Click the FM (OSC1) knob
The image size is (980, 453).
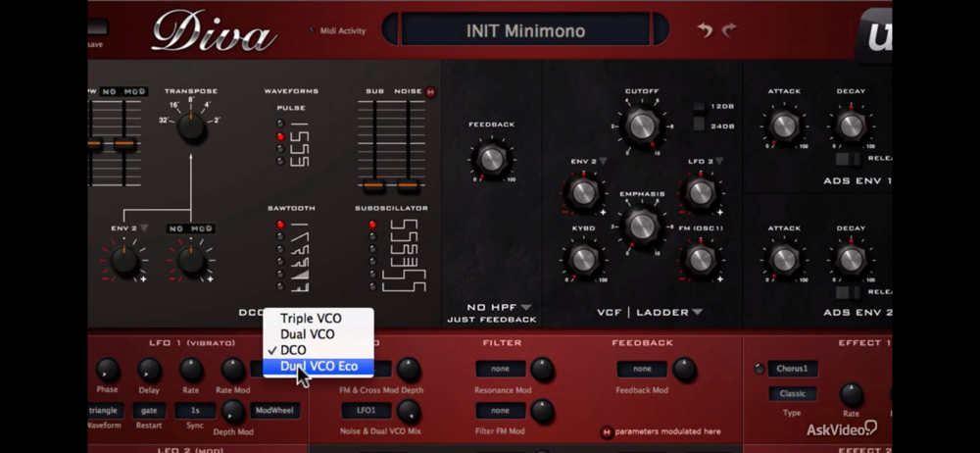700,259
